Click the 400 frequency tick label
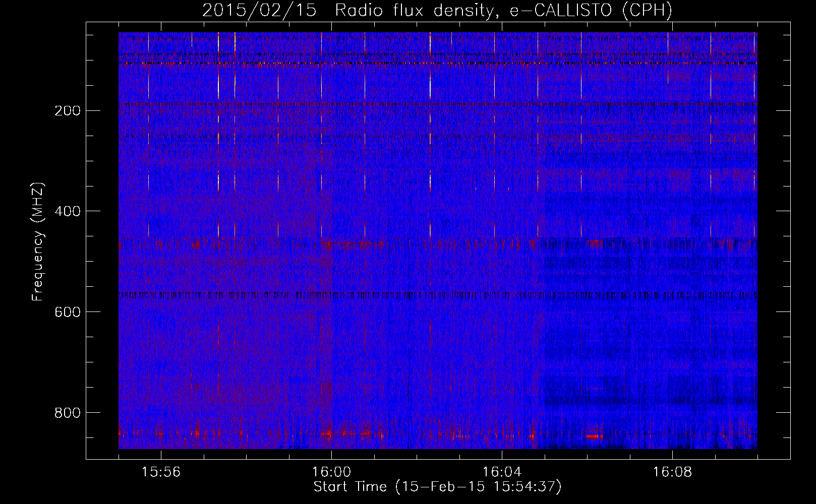The image size is (816, 504). coord(67,211)
